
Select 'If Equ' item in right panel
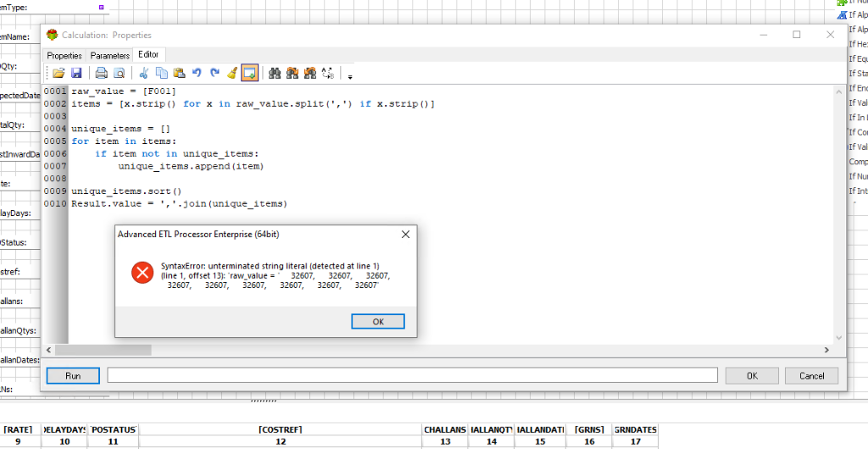coord(858,58)
